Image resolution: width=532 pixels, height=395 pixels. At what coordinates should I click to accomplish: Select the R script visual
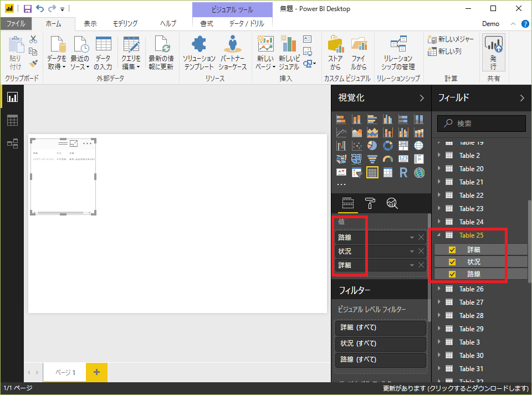[403, 173]
